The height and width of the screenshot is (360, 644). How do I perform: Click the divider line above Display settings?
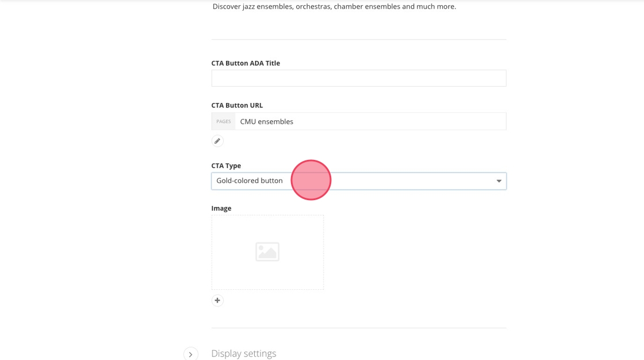pos(359,328)
